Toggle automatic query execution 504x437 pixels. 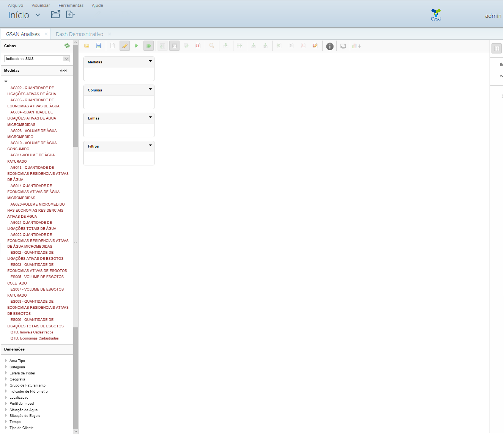(x=148, y=46)
